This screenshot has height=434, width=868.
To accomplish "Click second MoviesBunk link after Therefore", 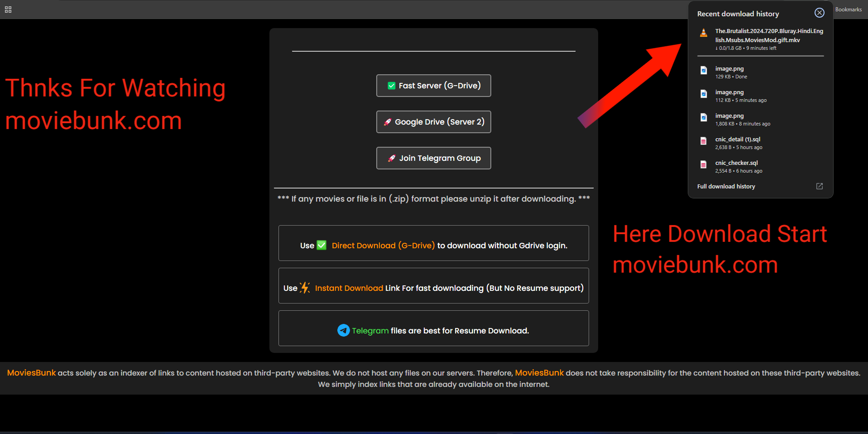I will coord(539,373).
